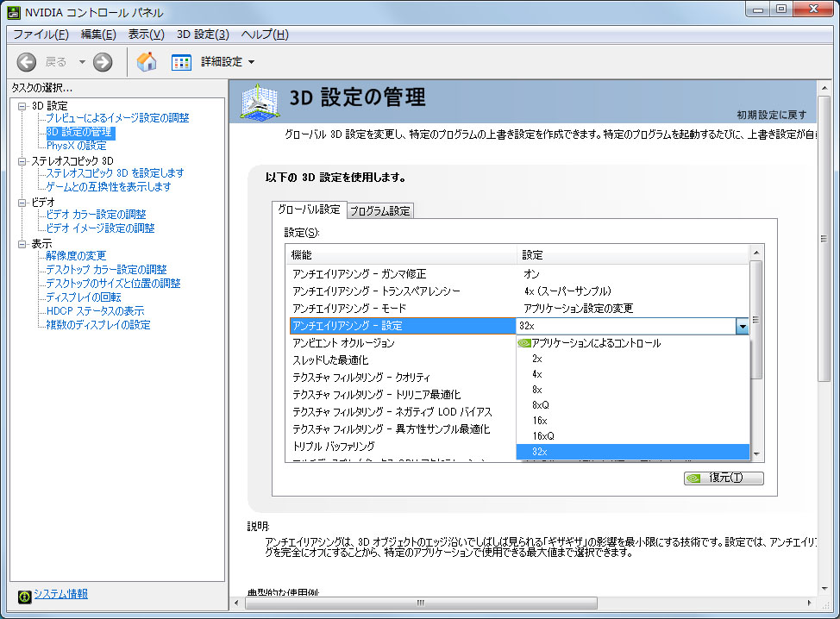Choose 2x antialiasing option
Image resolution: width=840 pixels, height=619 pixels.
(633, 359)
